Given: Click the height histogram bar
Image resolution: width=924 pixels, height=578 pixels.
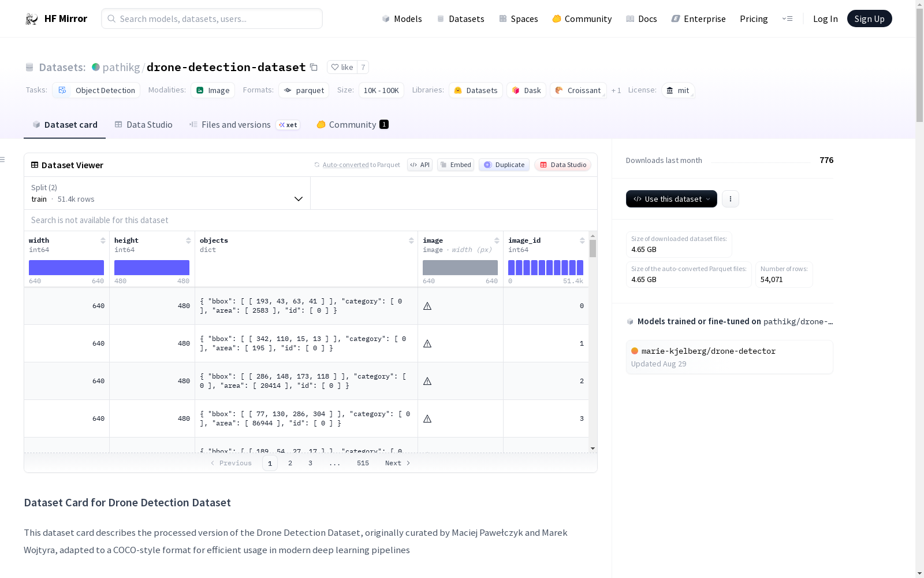Looking at the screenshot, I should click(x=152, y=268).
